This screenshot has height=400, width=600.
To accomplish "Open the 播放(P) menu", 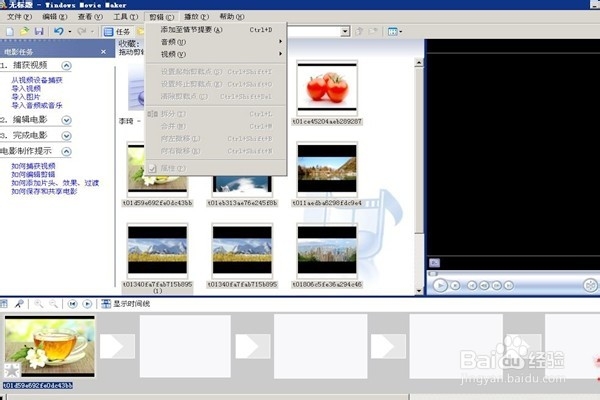I will [196, 17].
